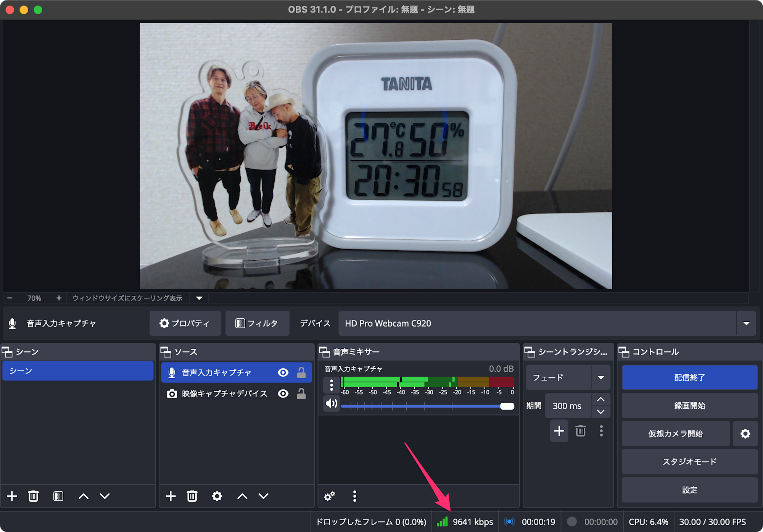Adjust 音声入力キャプチャ volume slider

(427, 406)
